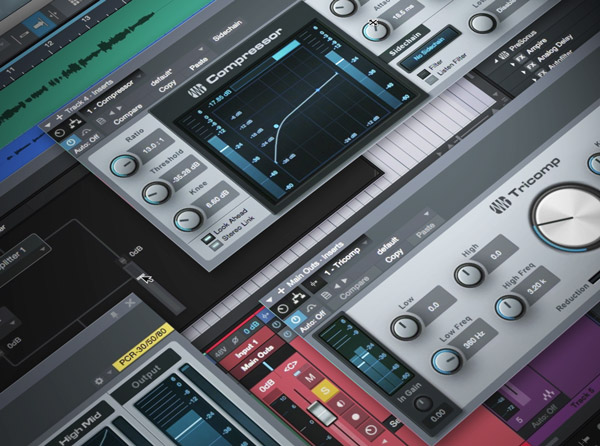Select next preset arrow in Compressor

click(x=119, y=109)
